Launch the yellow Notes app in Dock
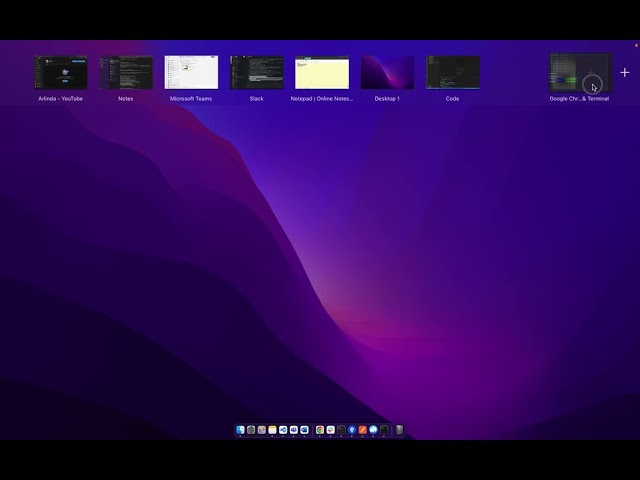This screenshot has width=640, height=480. 272,430
